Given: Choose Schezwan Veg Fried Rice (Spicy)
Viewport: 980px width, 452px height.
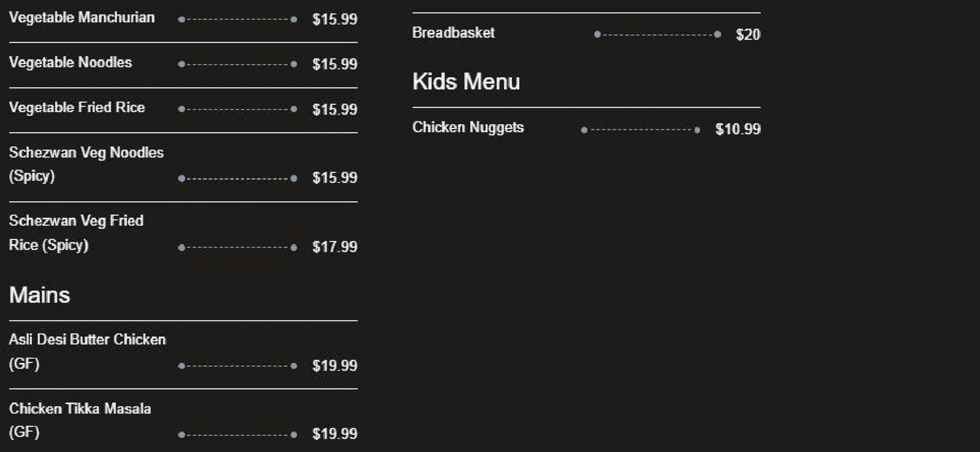Looking at the screenshot, I should (x=76, y=233).
